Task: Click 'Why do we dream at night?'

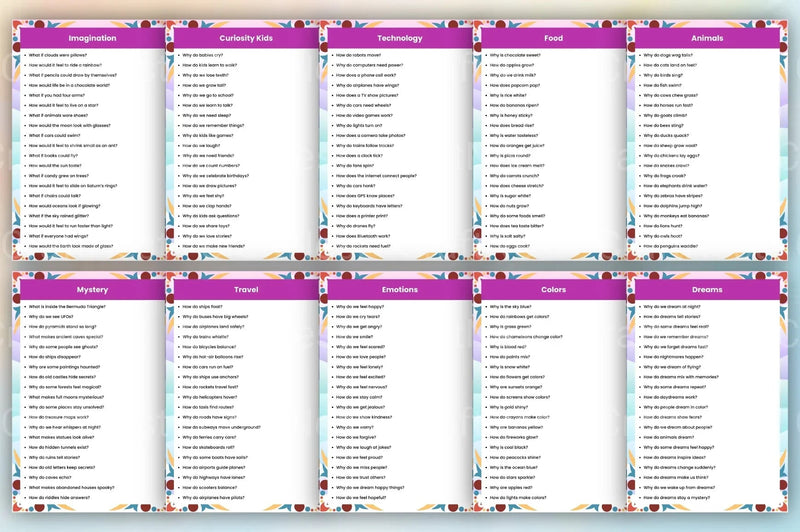Action: pos(671,307)
